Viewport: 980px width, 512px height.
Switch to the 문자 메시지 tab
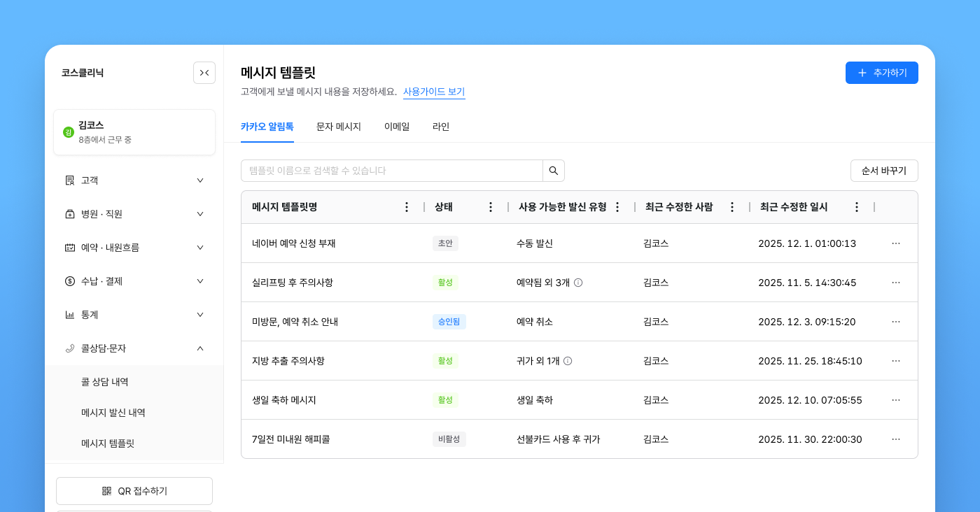pyautogui.click(x=339, y=127)
